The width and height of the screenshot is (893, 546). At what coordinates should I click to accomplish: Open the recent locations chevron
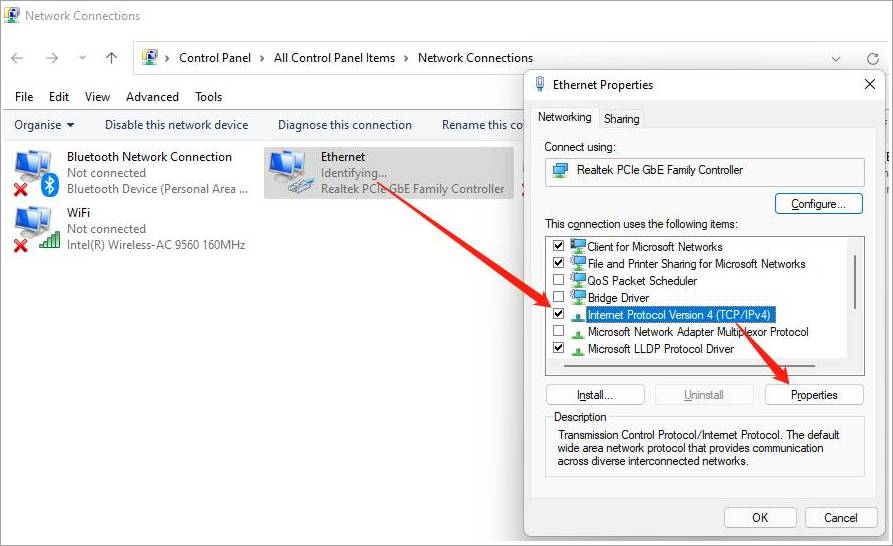click(x=83, y=58)
